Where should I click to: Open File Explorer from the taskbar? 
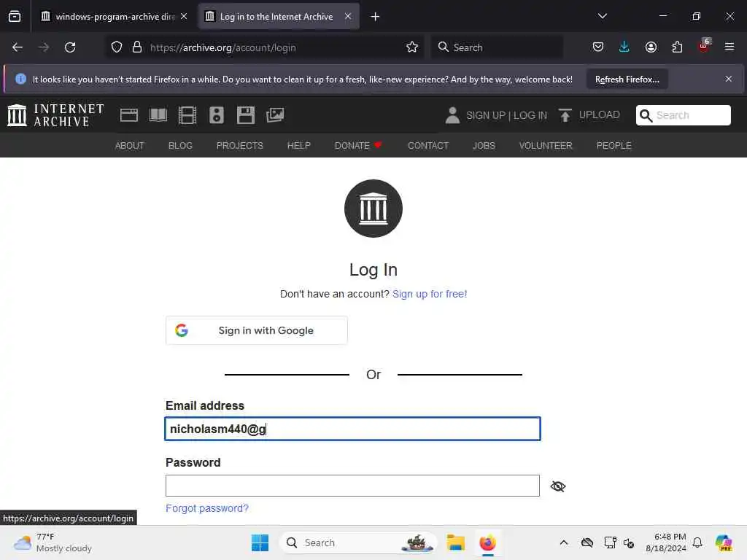tap(455, 542)
